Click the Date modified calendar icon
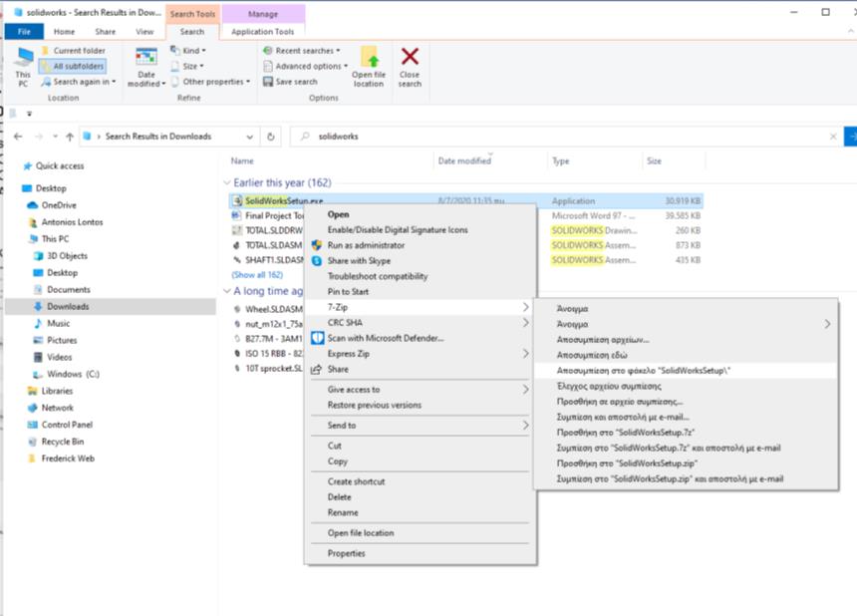This screenshot has width=857, height=616. [x=146, y=58]
